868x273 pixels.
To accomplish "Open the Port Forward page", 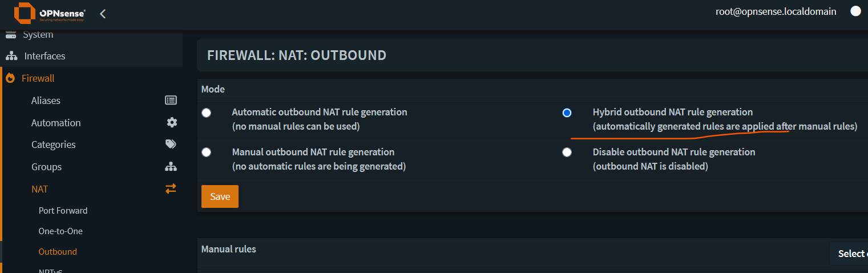I will [x=63, y=211].
